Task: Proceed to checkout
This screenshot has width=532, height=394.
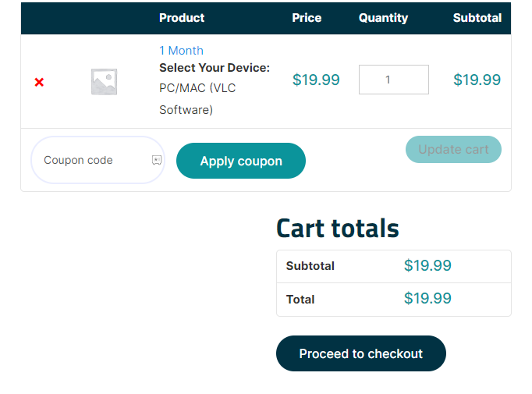Action: pyautogui.click(x=360, y=353)
